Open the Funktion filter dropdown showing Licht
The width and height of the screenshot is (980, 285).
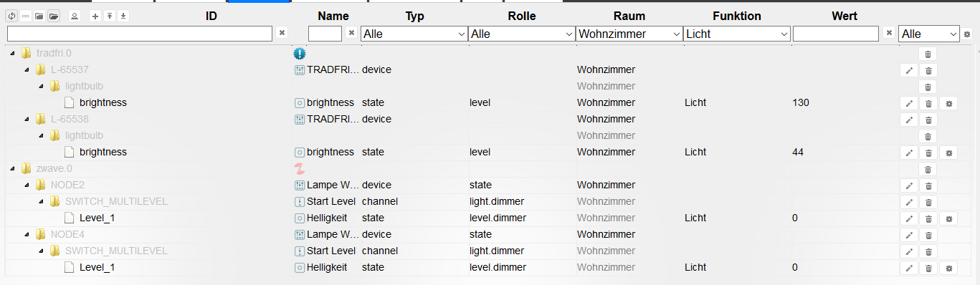(x=736, y=34)
